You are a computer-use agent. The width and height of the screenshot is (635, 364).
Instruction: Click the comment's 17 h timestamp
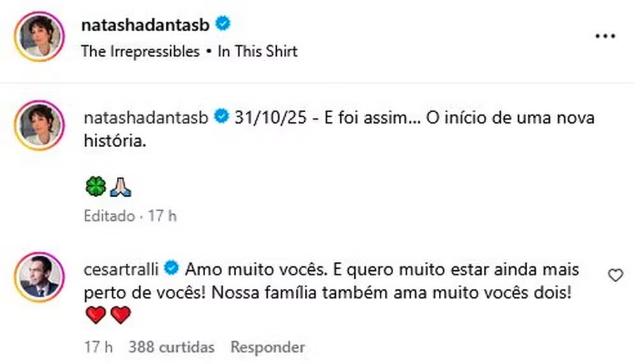coord(98,348)
